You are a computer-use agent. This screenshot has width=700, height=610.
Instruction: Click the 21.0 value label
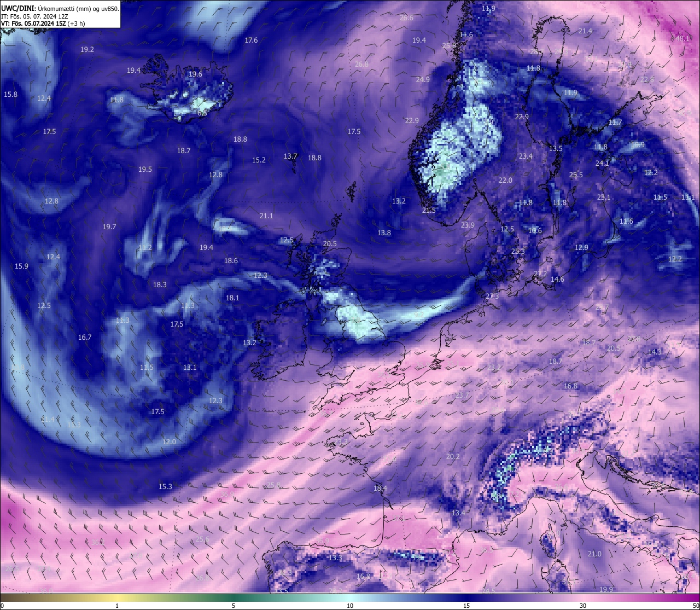[594, 554]
